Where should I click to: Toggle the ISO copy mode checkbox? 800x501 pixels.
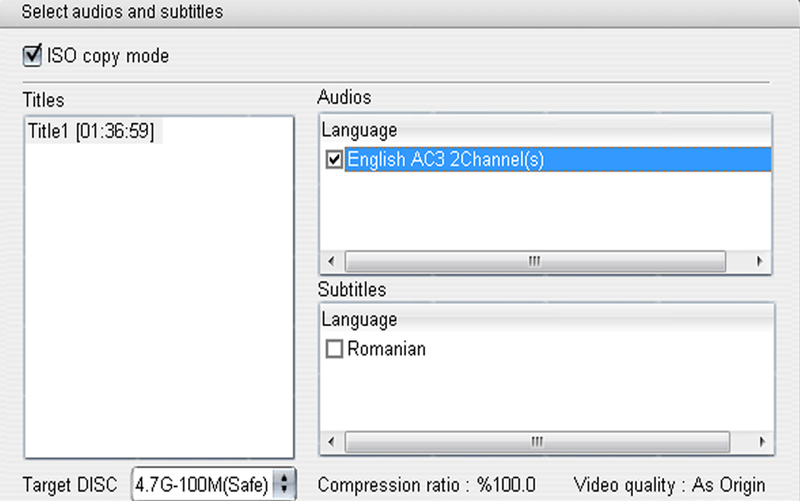(32, 55)
